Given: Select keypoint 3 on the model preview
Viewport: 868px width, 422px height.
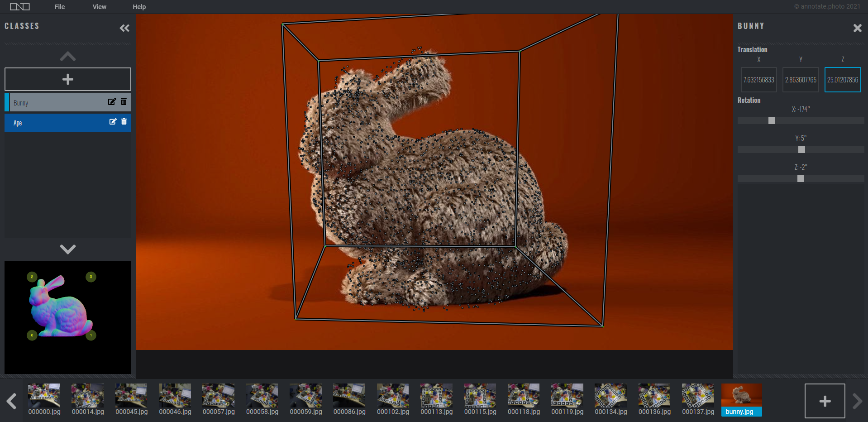Looking at the screenshot, I should 91,277.
